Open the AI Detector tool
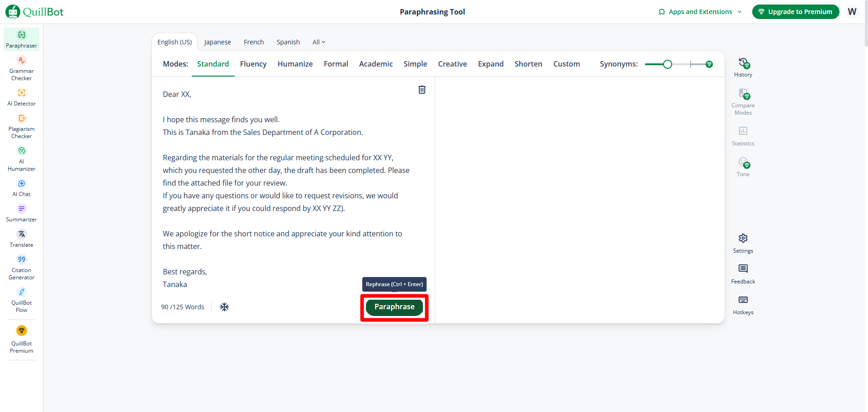 (21, 97)
